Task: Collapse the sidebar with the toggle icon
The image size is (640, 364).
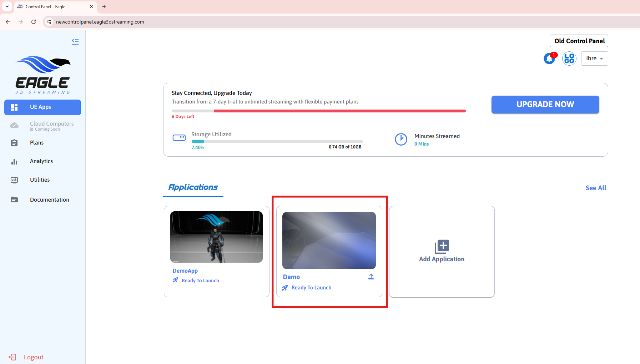Action: pyautogui.click(x=75, y=41)
